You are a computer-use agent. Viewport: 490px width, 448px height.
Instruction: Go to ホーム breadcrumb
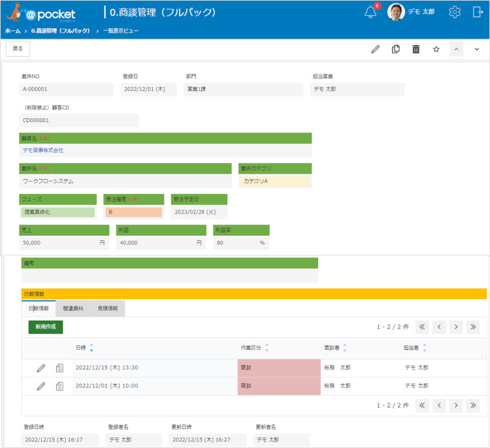tap(12, 31)
